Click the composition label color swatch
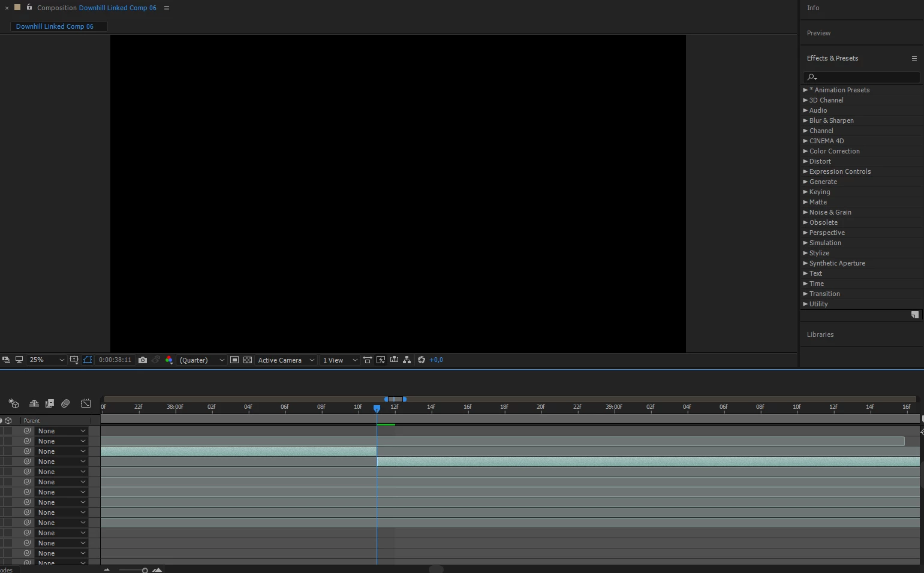Screen dimensions: 924x573 click(x=17, y=7)
